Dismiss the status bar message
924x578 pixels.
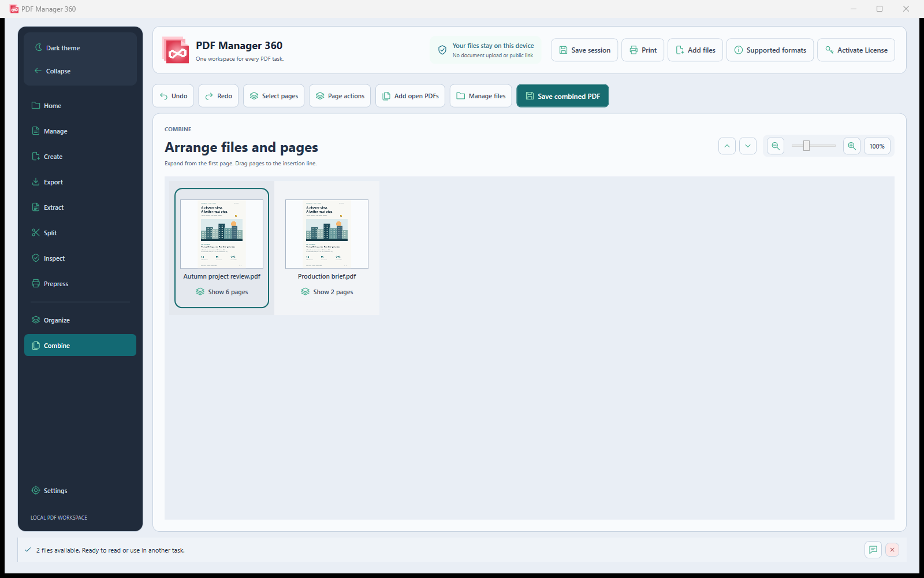pos(892,550)
